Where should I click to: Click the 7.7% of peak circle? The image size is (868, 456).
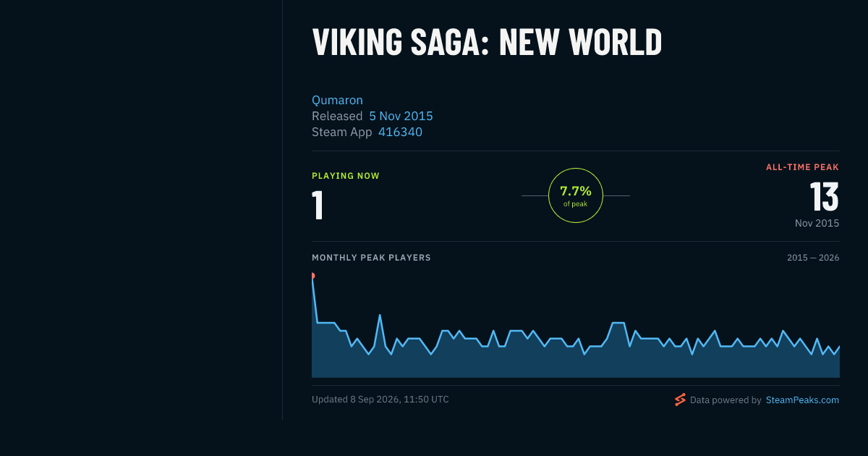576,195
